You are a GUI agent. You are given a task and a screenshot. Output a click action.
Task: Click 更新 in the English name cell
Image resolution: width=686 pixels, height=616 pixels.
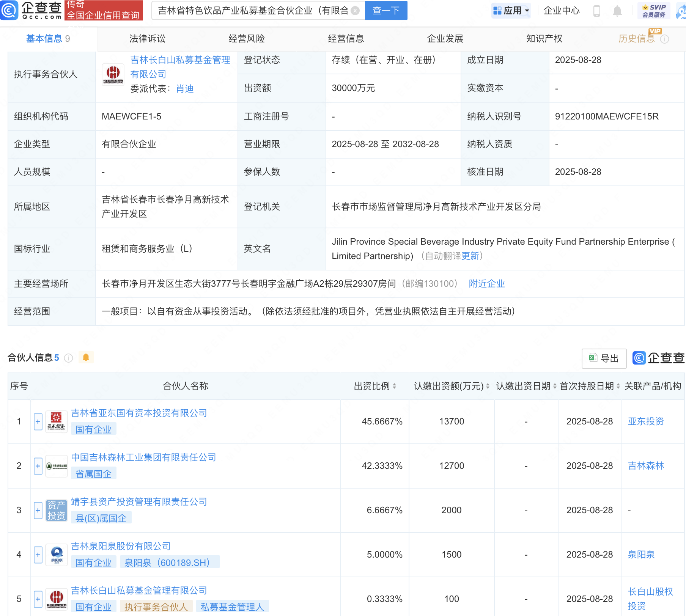(x=470, y=256)
